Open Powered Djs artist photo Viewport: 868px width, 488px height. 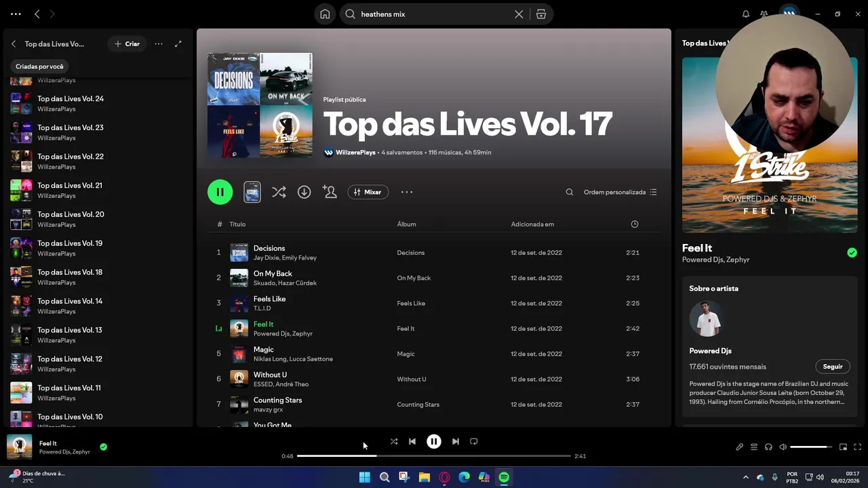click(x=707, y=319)
